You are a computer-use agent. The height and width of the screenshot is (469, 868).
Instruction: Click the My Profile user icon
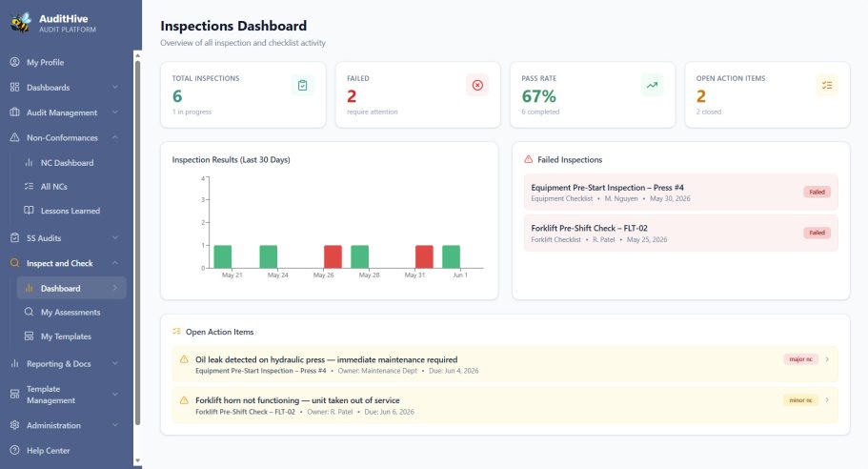[x=15, y=62]
